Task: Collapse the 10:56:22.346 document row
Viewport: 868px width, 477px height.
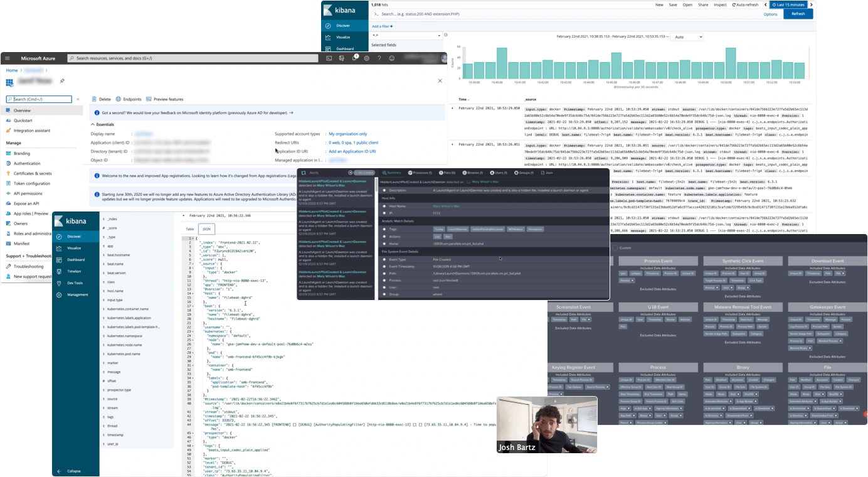Action: pyautogui.click(x=184, y=215)
